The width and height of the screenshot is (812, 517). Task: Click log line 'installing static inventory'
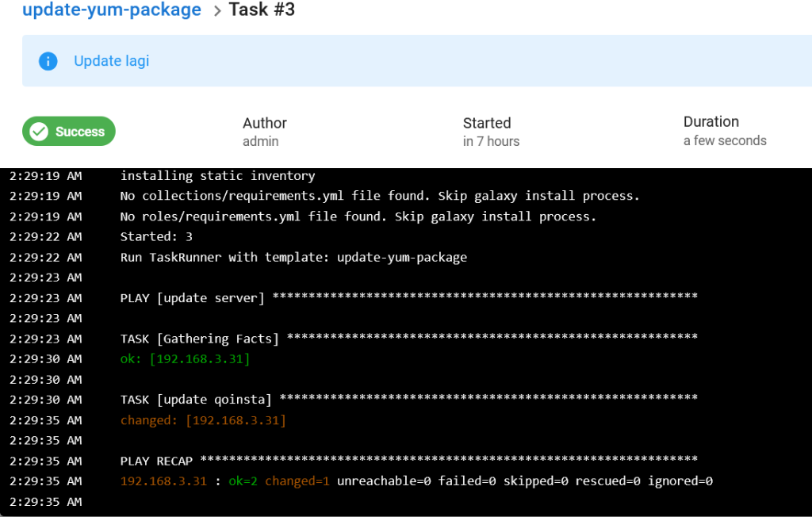point(217,176)
